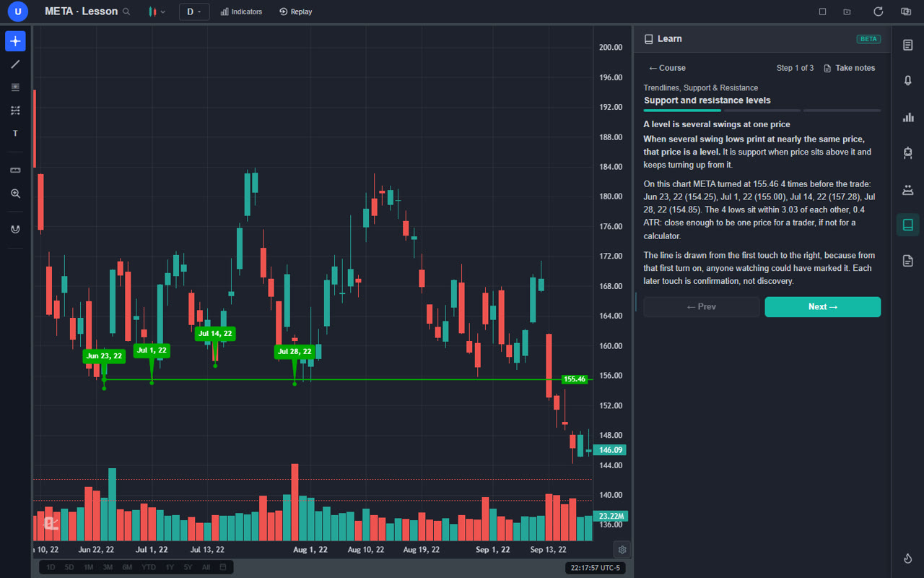
Task: Select the text annotation tool
Action: [15, 134]
